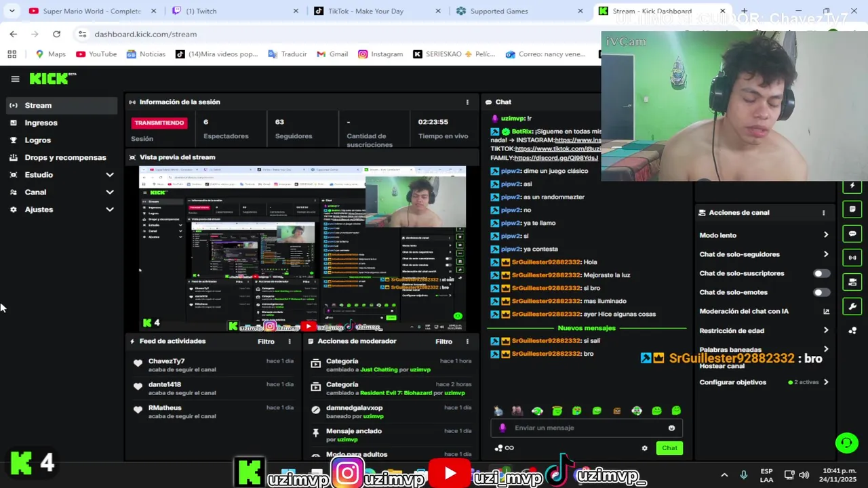Screen dimensions: 868x488
Task: Click the address bar URL
Action: pyautogui.click(x=145, y=34)
